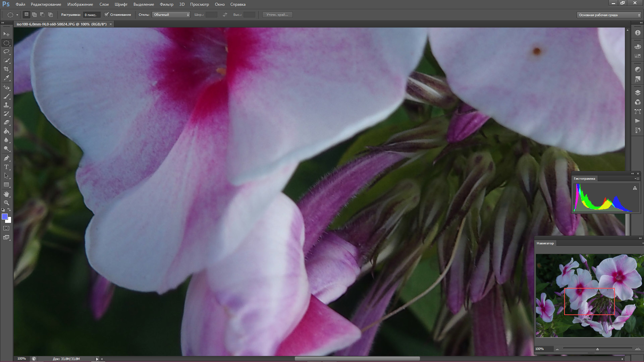Click the blue foreground color swatch
The image size is (644, 362).
pyautogui.click(x=5, y=217)
